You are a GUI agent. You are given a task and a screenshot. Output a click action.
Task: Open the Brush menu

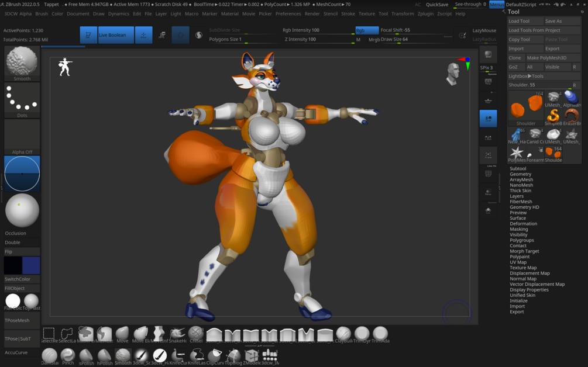tap(42, 14)
